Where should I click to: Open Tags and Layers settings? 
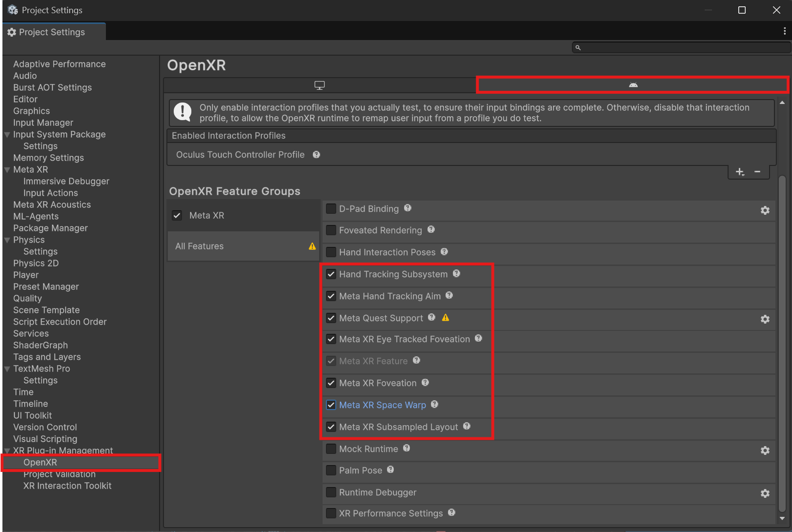click(47, 357)
